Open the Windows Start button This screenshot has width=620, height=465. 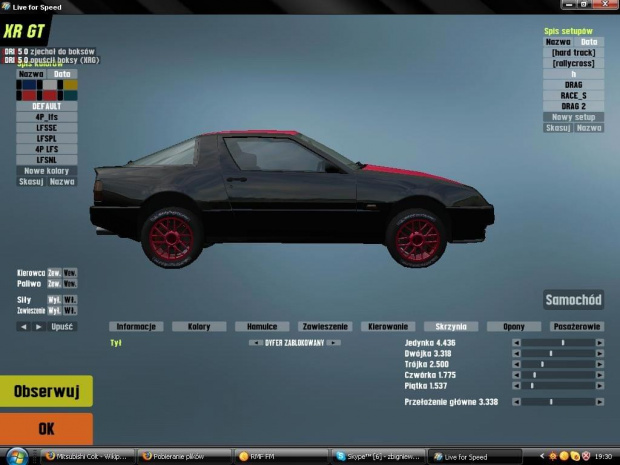pos(17,457)
